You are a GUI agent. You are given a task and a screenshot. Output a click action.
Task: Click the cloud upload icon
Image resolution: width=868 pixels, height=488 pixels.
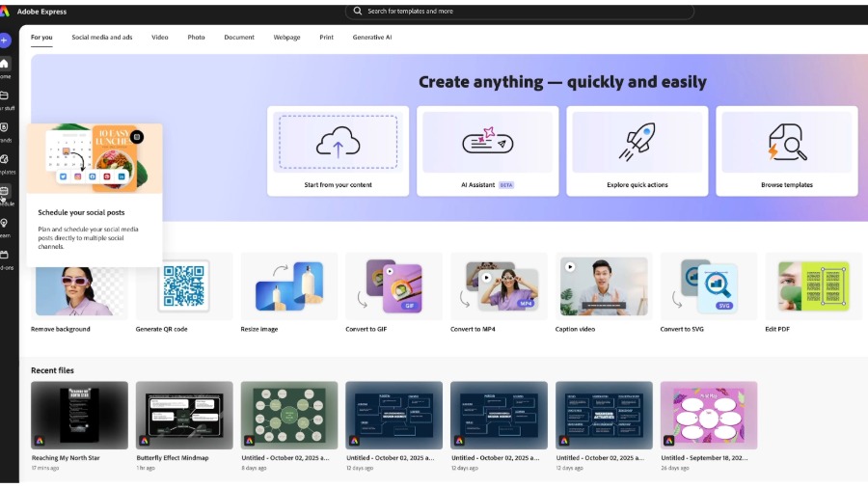coord(338,142)
